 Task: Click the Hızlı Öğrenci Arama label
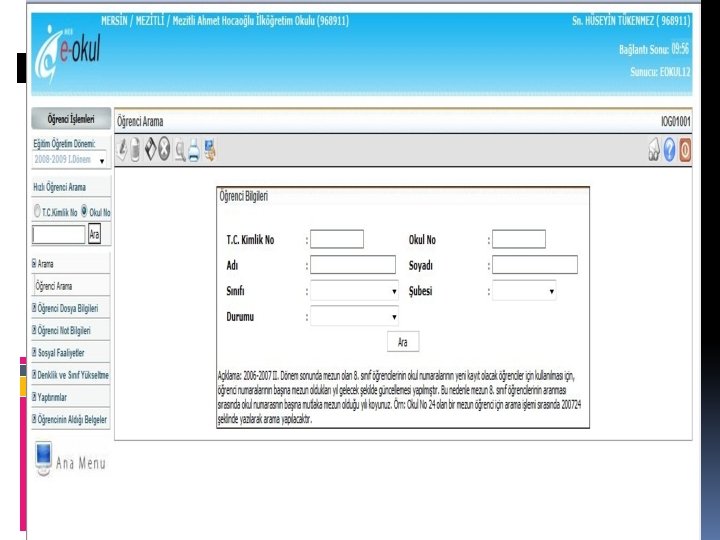pos(59,187)
